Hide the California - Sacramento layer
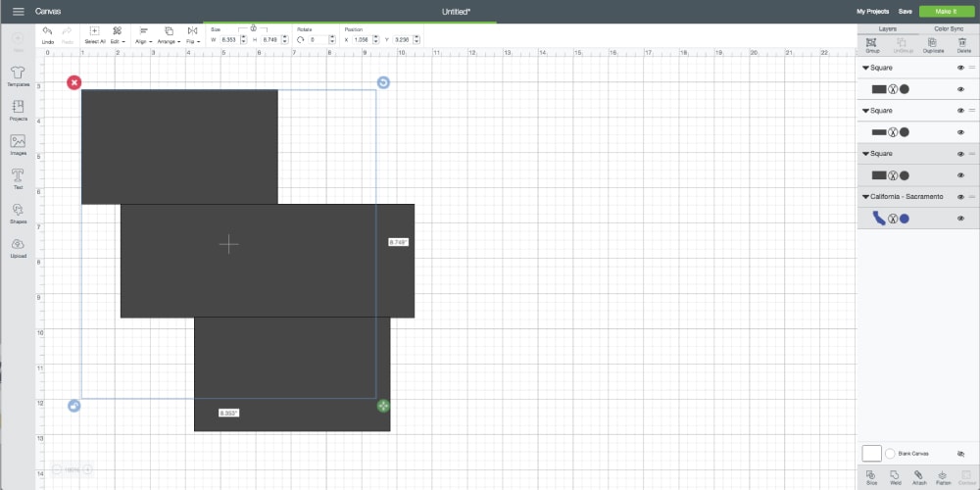The width and height of the screenshot is (980, 490). pos(960,197)
